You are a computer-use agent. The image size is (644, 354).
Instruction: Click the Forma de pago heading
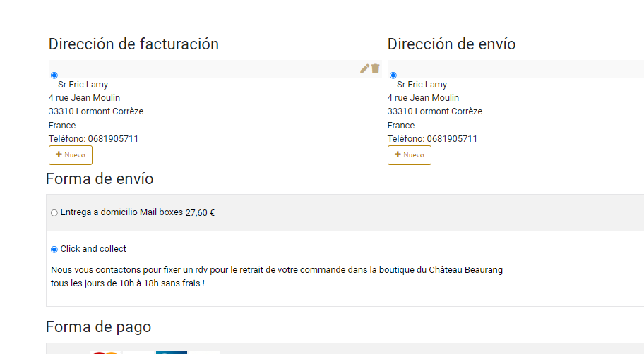tap(99, 327)
